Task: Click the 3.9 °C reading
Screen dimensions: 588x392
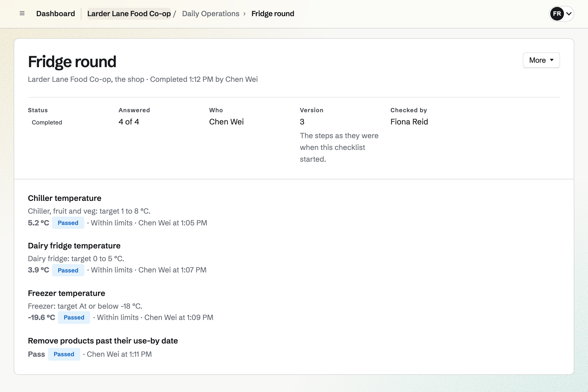Action: click(38, 270)
